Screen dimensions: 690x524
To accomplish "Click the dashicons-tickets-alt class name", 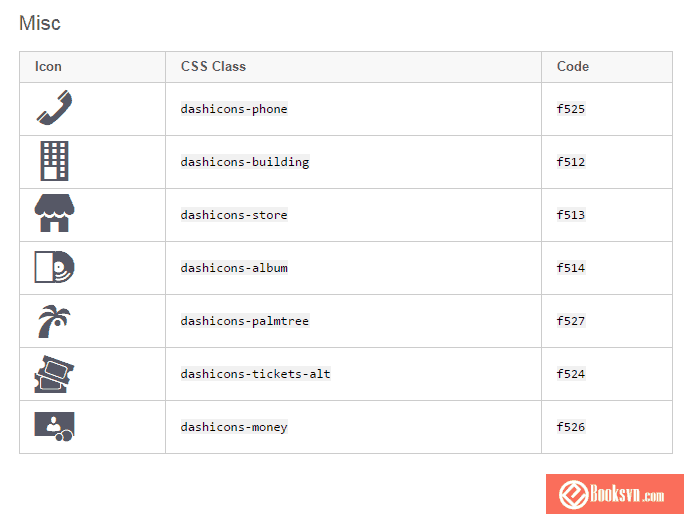I will pyautogui.click(x=255, y=374).
